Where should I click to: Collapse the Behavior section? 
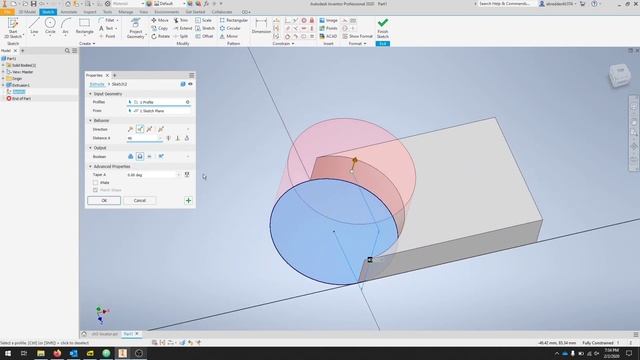pyautogui.click(x=90, y=120)
